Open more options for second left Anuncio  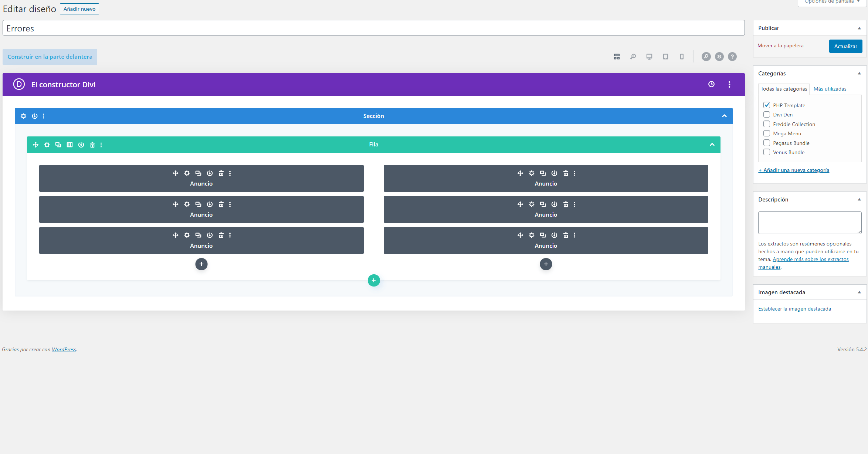(x=230, y=204)
